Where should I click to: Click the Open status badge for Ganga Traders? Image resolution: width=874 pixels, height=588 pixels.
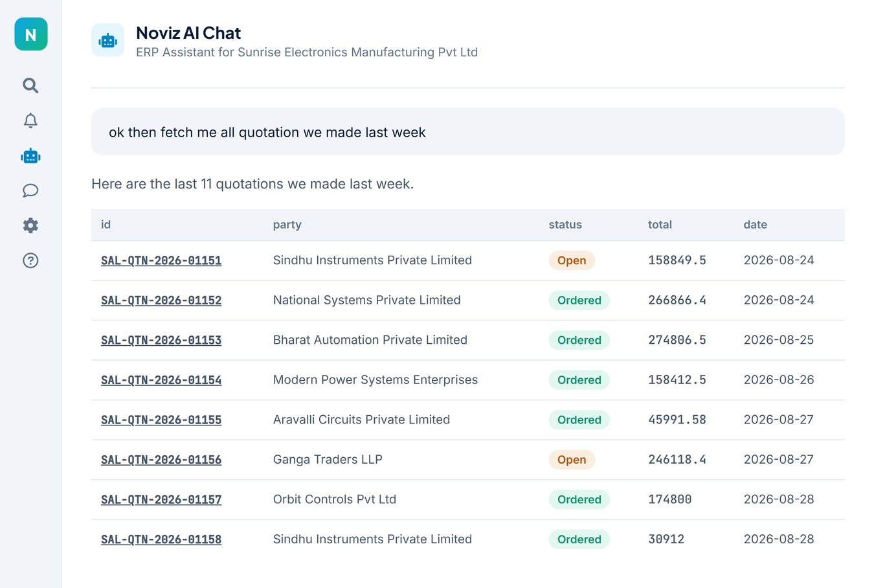click(572, 460)
